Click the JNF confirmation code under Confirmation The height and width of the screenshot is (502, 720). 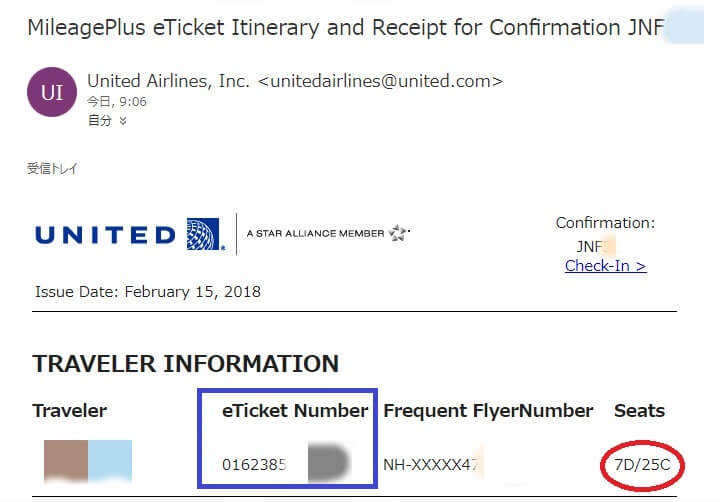tap(590, 245)
